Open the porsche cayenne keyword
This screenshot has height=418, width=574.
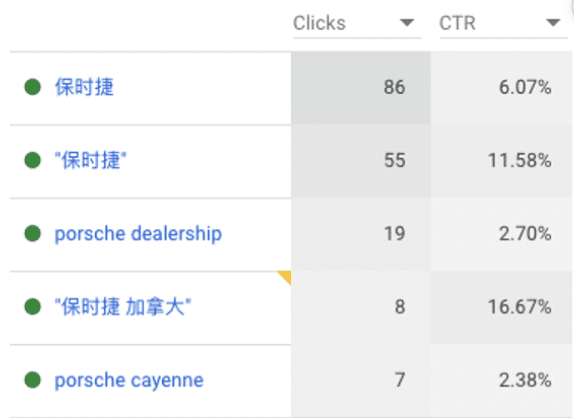click(x=129, y=380)
